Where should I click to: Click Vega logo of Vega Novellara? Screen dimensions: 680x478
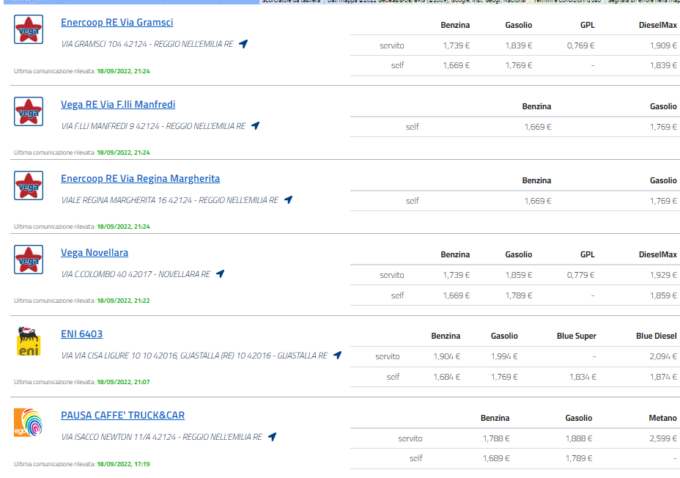point(29,260)
